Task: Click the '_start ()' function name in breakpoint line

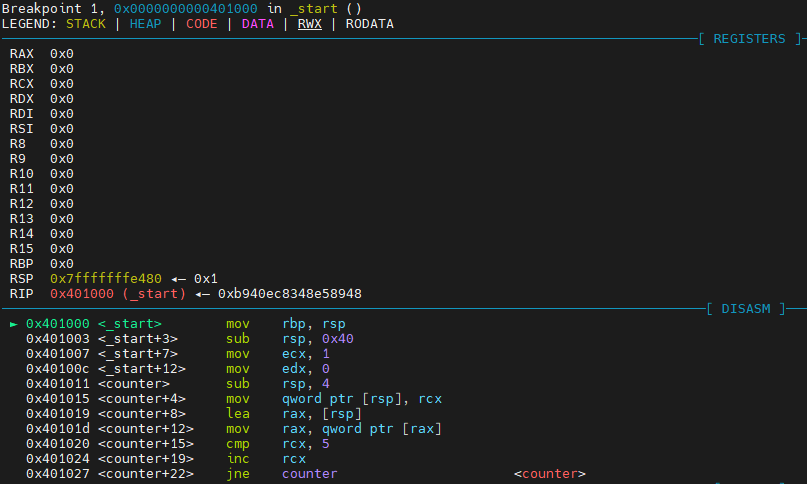Action: (326, 9)
